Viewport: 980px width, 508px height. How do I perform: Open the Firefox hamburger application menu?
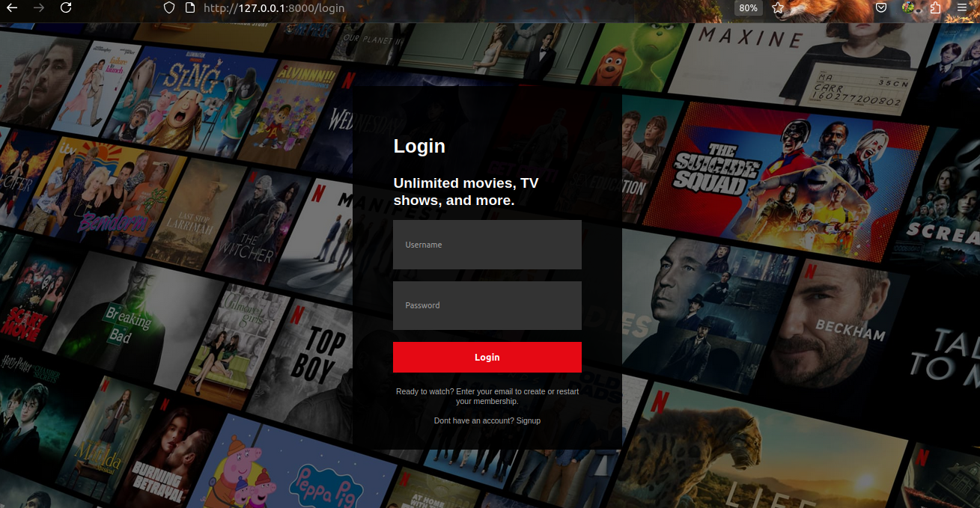coord(963,8)
